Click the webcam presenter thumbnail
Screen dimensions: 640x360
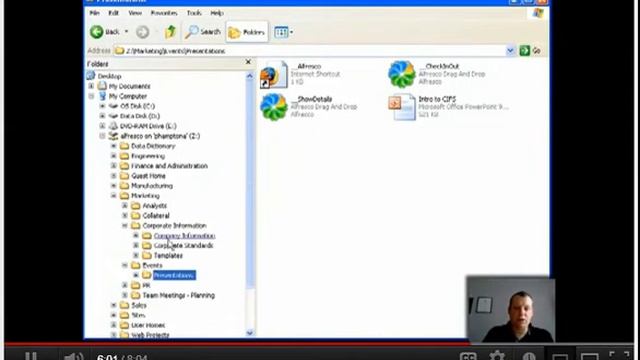(x=511, y=309)
